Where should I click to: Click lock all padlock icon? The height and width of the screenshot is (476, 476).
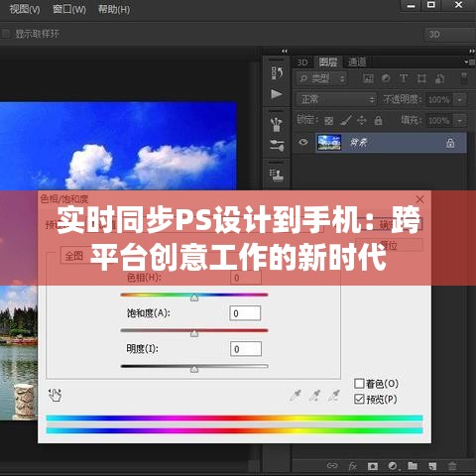click(x=378, y=120)
